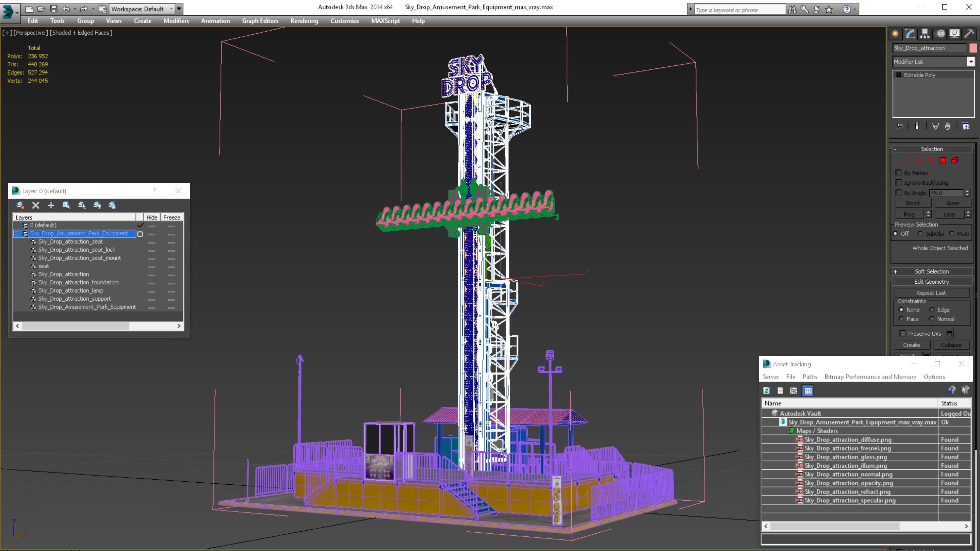Delete highlighted layer with X icon
The height and width of the screenshot is (551, 980).
point(35,205)
